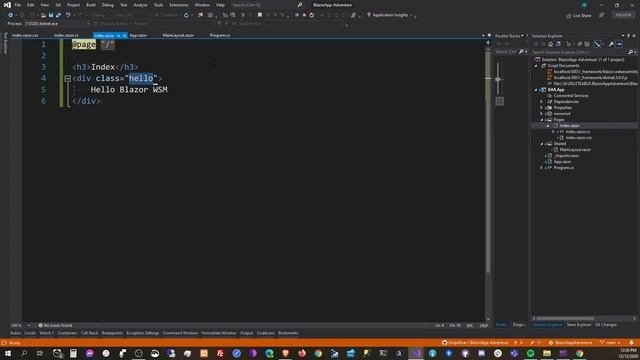This screenshot has height=360, width=640.
Task: Click the Application Insights button
Action: 388,15
